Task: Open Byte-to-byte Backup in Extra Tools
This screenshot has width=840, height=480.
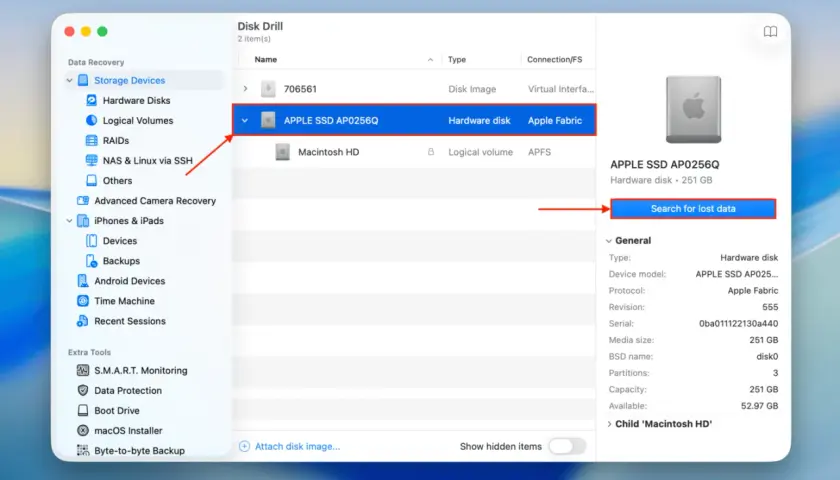Action: [139, 451]
